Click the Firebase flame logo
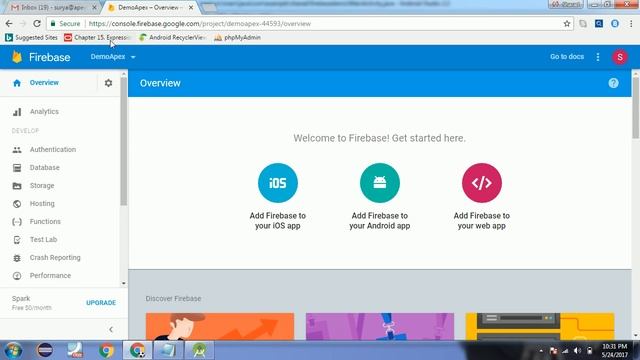 click(17, 57)
